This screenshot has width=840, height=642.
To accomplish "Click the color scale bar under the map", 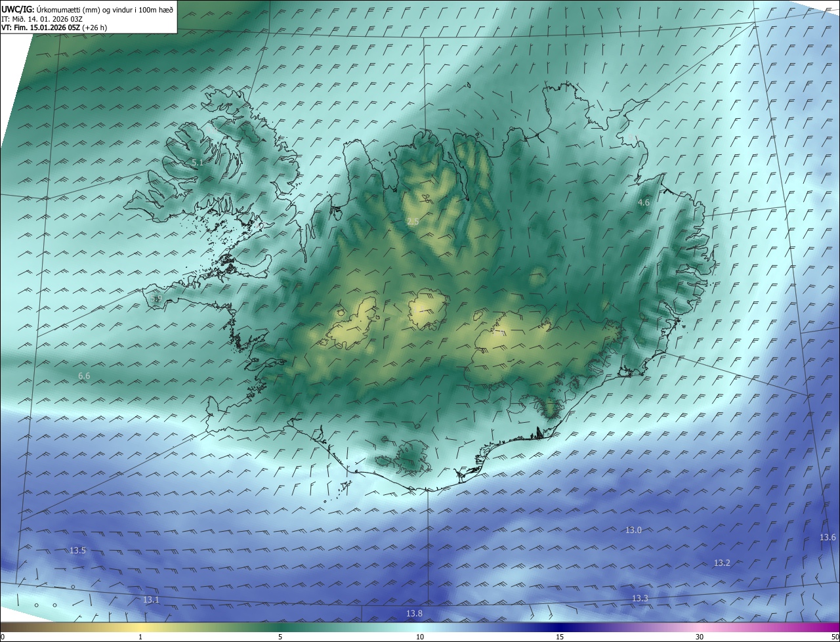I will [x=420, y=627].
